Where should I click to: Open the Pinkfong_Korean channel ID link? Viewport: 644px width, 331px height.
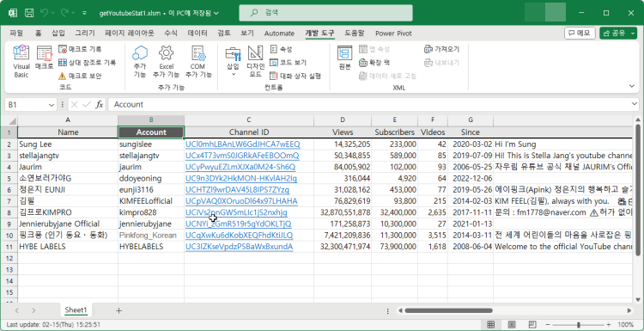(x=239, y=236)
